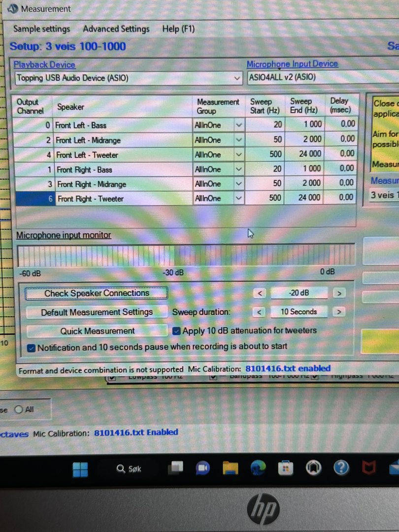Click Sweep Start value for Front Right - Midrange
The image size is (399, 532).
(x=265, y=183)
